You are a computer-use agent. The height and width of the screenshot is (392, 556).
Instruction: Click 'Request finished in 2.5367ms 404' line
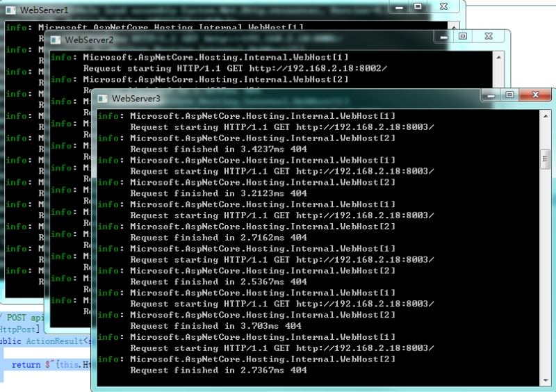(218, 282)
